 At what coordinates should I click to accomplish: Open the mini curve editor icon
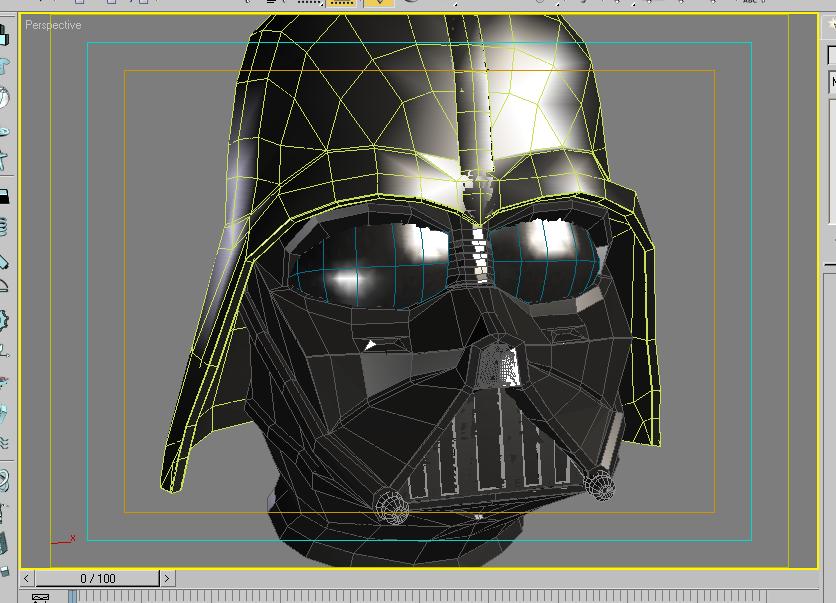(x=41, y=598)
